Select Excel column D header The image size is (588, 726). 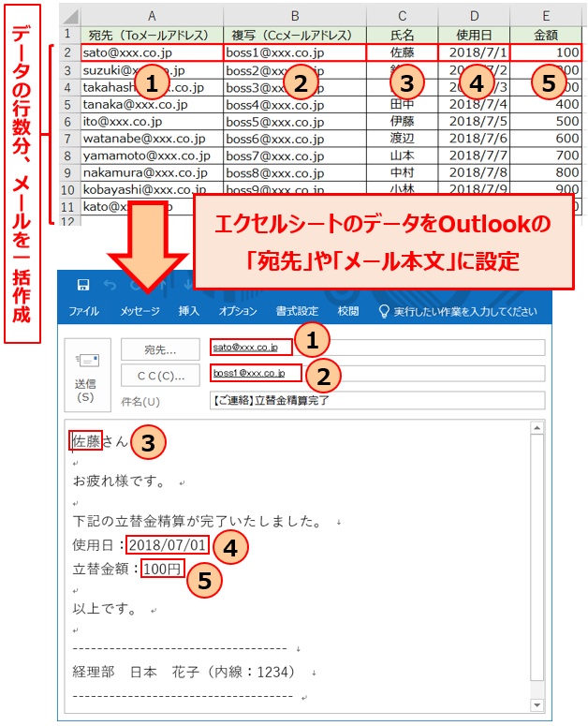(x=474, y=16)
